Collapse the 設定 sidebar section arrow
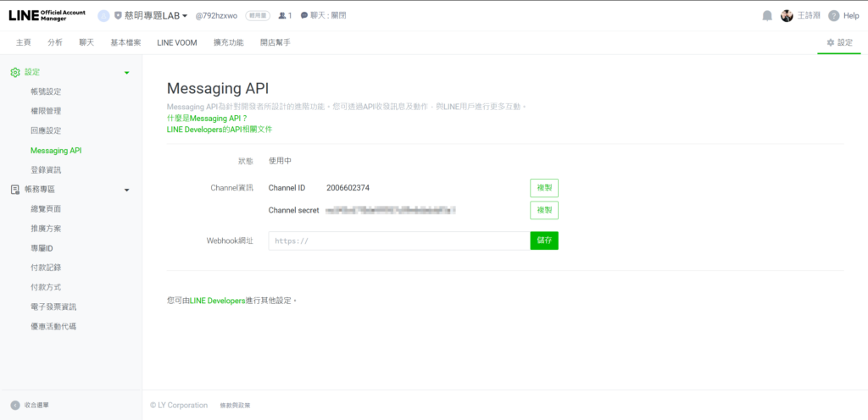The height and width of the screenshot is (420, 868). pyautogui.click(x=127, y=73)
